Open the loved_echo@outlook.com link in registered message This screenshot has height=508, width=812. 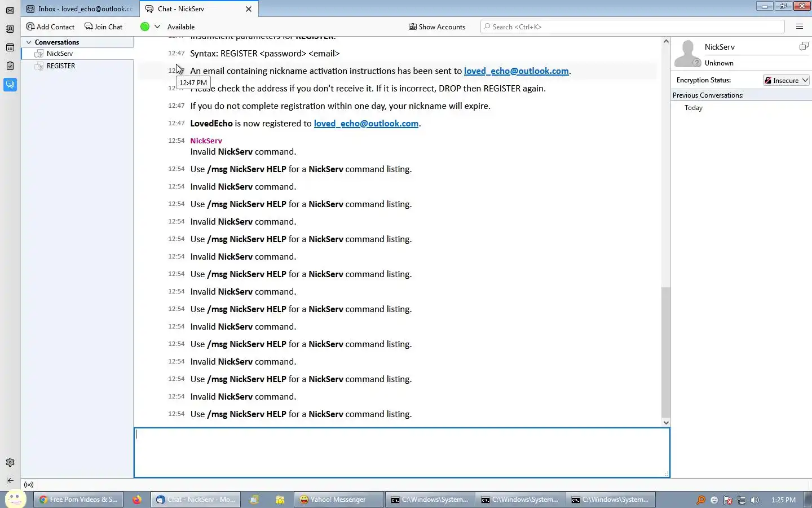366,123
